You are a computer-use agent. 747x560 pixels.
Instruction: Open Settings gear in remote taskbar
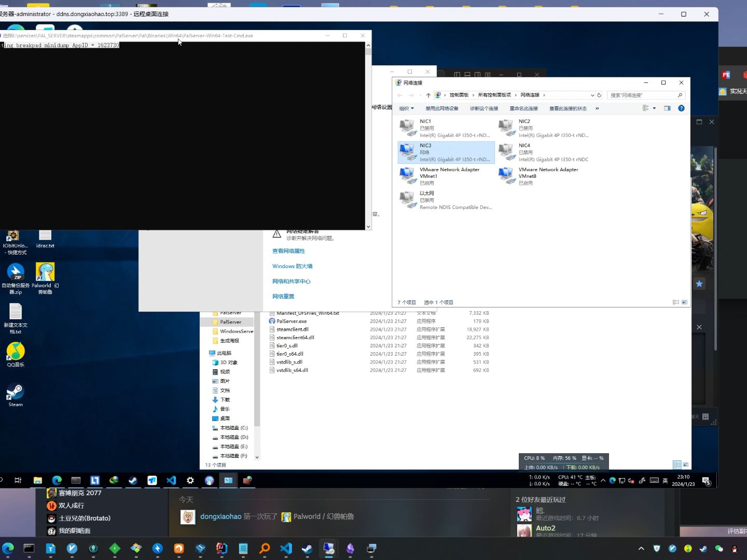190,480
